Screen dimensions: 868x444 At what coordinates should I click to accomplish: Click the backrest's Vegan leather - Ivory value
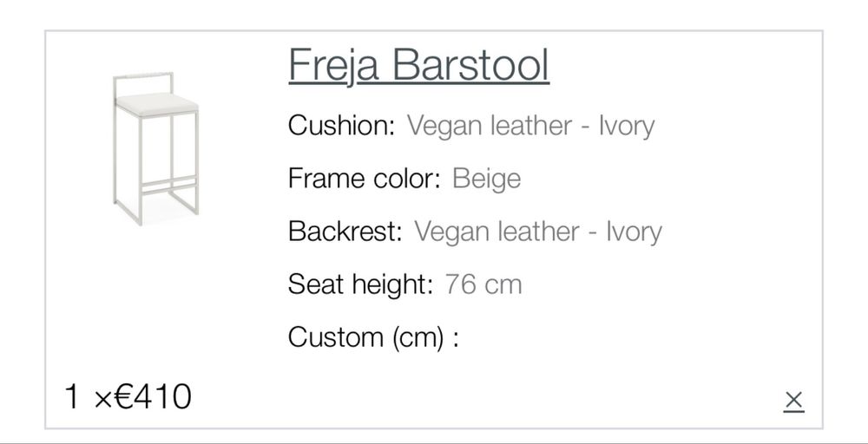coord(538,232)
